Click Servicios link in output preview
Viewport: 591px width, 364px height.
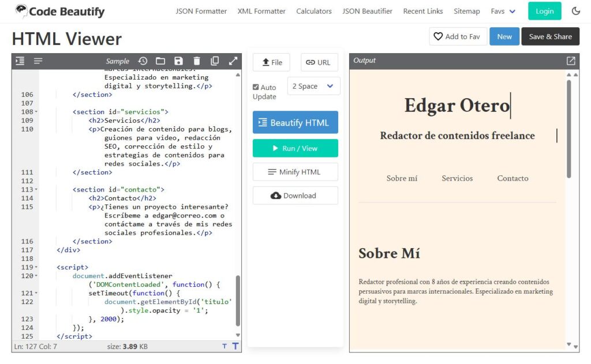(457, 178)
